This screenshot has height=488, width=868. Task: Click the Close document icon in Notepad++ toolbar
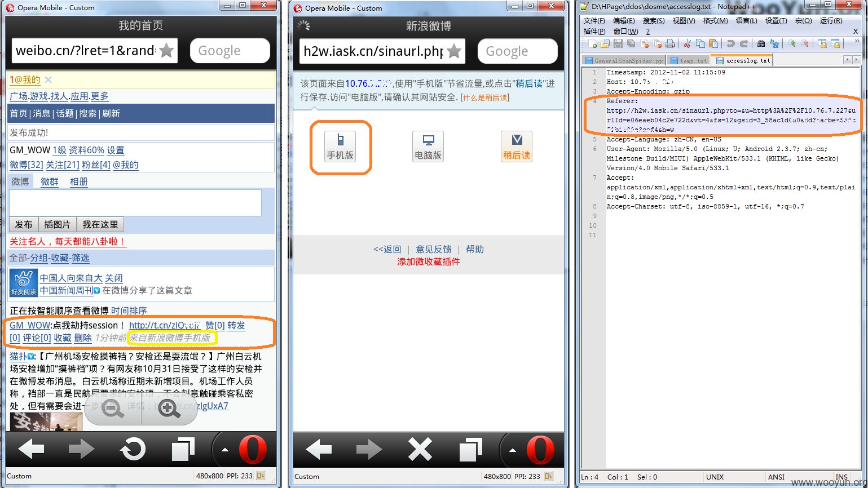(x=644, y=43)
